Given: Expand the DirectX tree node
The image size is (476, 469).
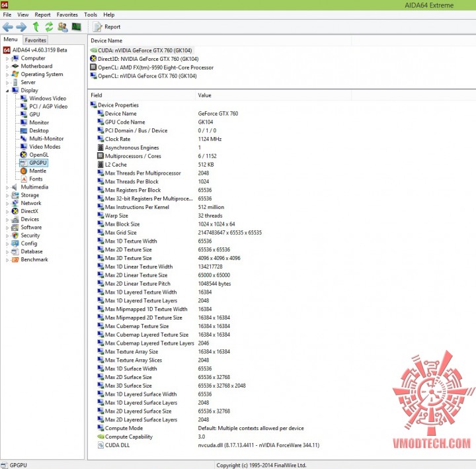Looking at the screenshot, I should point(7,212).
